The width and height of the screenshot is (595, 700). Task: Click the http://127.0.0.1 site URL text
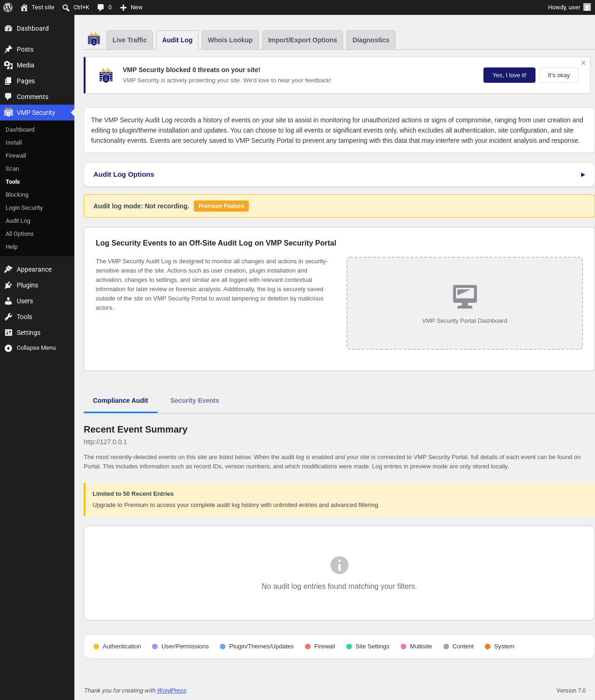[x=106, y=442]
